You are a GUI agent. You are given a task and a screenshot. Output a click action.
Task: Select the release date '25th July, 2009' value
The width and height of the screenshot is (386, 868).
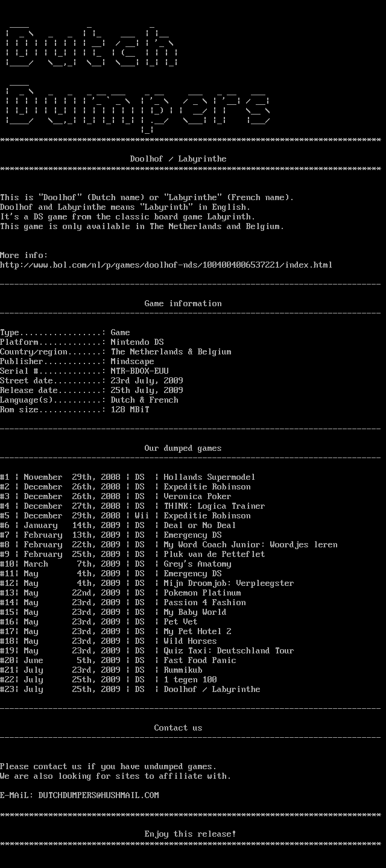(147, 391)
